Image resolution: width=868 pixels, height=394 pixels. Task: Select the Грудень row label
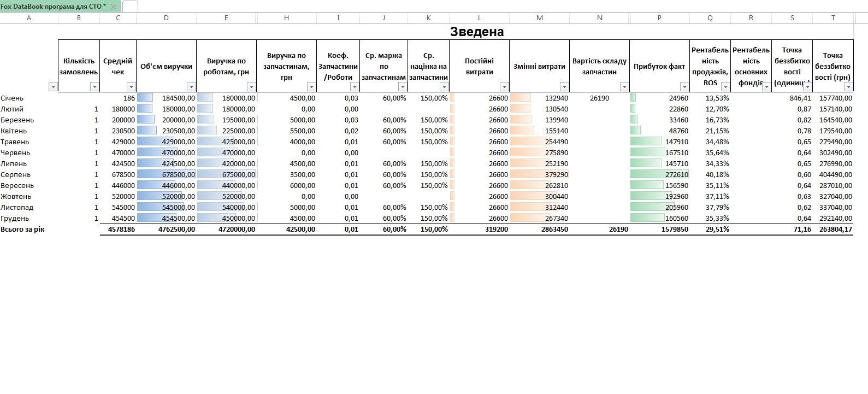(15, 219)
